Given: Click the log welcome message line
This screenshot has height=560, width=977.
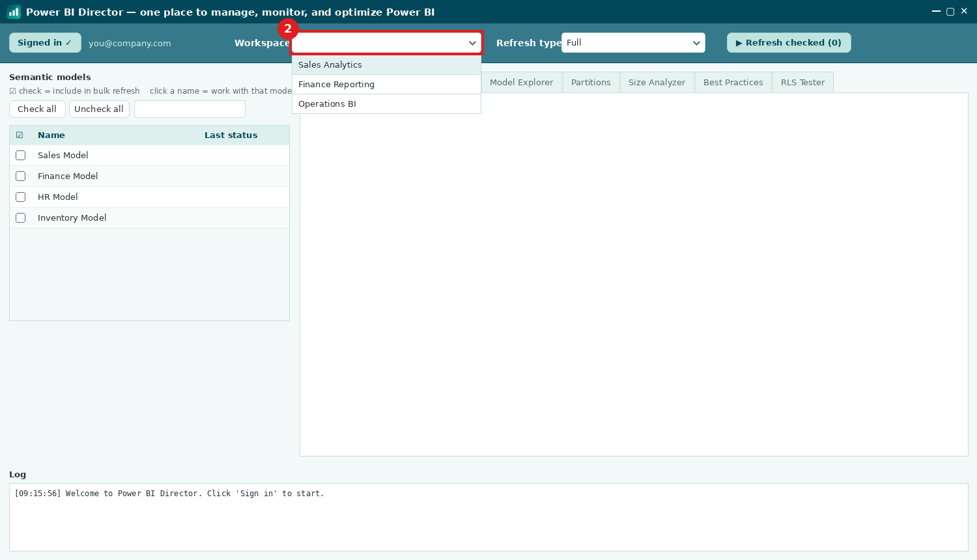Looking at the screenshot, I should pyautogui.click(x=169, y=494).
